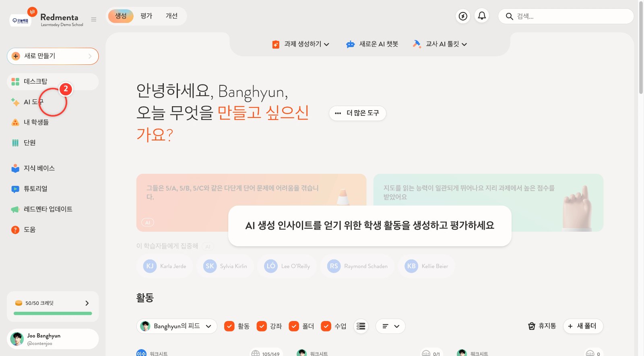Open Joo Banghyun profile card
Viewport: 644px width, 356px height.
coord(53,339)
